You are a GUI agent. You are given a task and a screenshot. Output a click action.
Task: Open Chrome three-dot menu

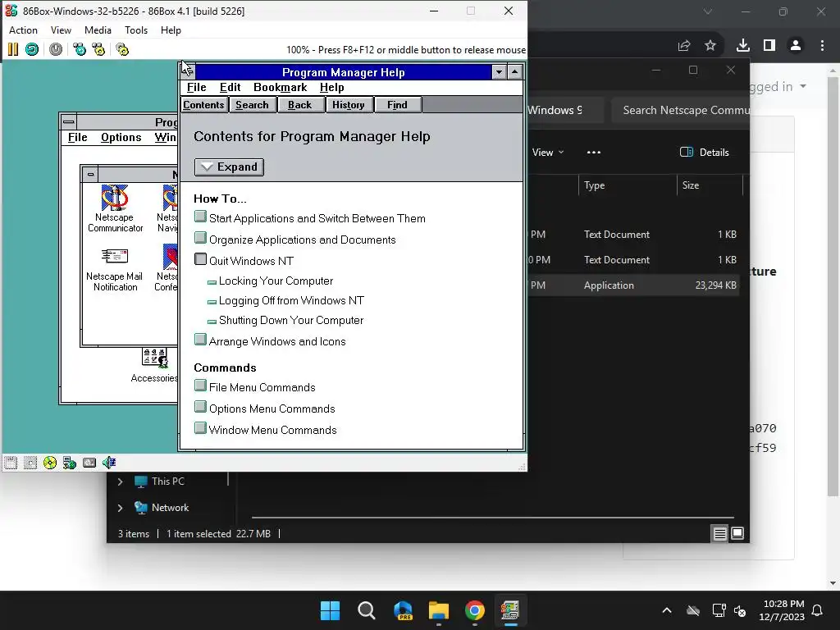coord(822,46)
